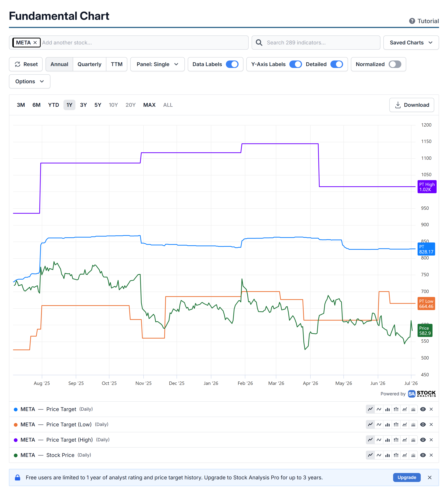Viewport: 448px width, 501px height.
Task: Set Price Target row to line chart
Action: click(370, 409)
